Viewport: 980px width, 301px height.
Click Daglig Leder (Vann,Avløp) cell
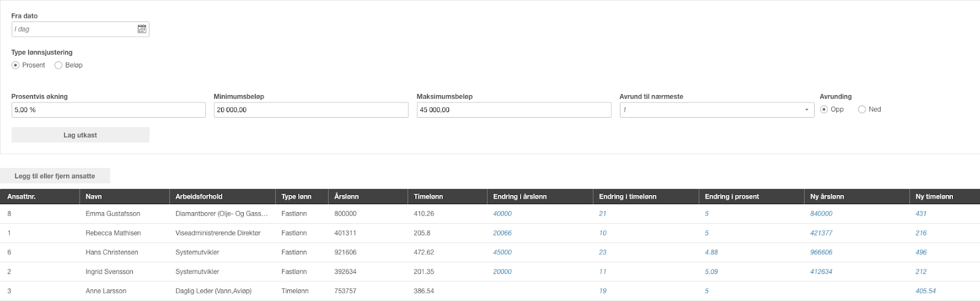pos(214,291)
